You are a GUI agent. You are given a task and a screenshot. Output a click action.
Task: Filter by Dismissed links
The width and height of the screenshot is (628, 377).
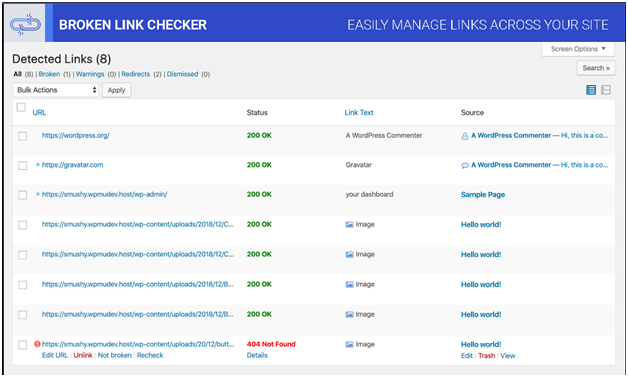182,74
